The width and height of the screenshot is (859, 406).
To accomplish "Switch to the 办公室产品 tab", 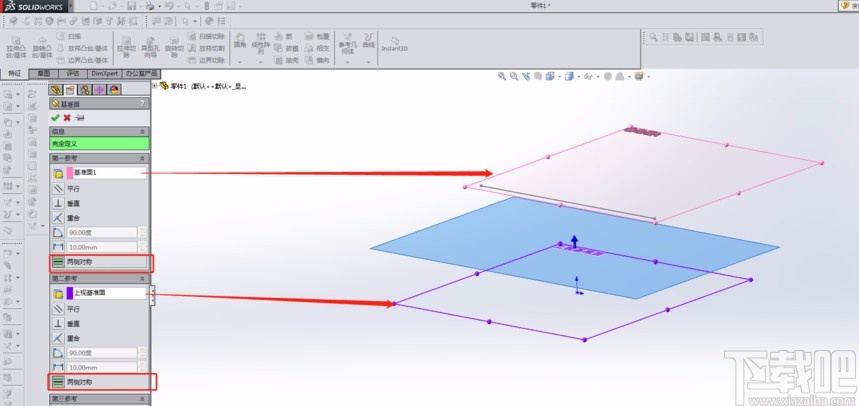I will tap(141, 73).
